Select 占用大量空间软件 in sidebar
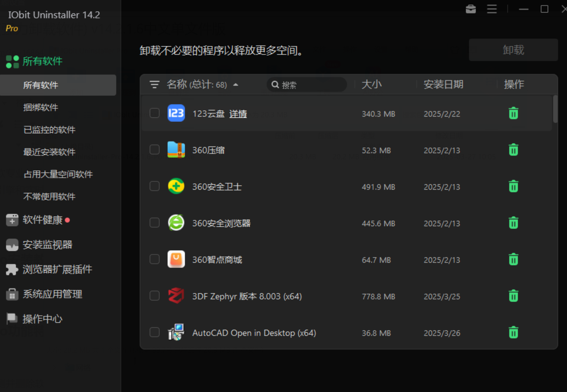 click(58, 174)
